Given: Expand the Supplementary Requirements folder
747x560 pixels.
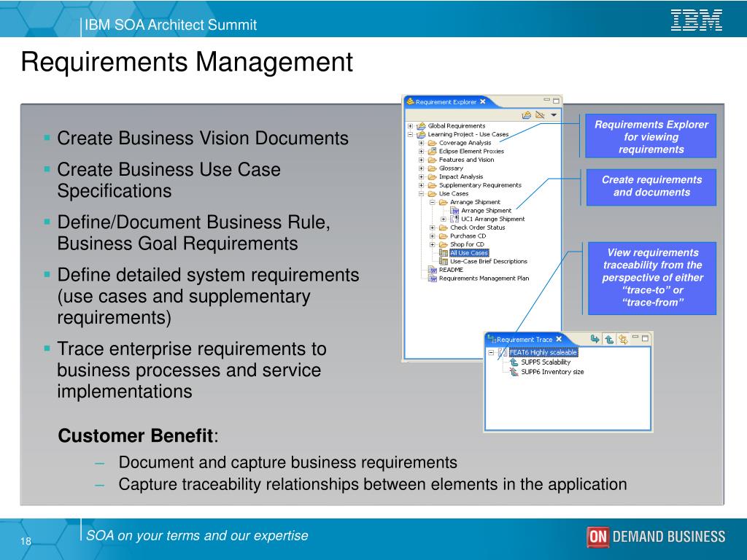Looking at the screenshot, I should click(x=421, y=185).
